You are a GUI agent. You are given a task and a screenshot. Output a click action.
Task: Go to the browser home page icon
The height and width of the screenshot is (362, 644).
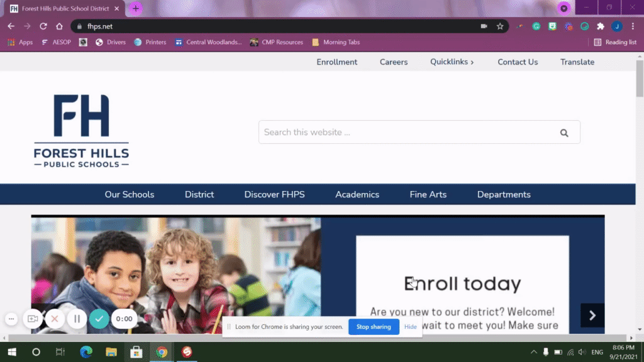click(x=59, y=26)
